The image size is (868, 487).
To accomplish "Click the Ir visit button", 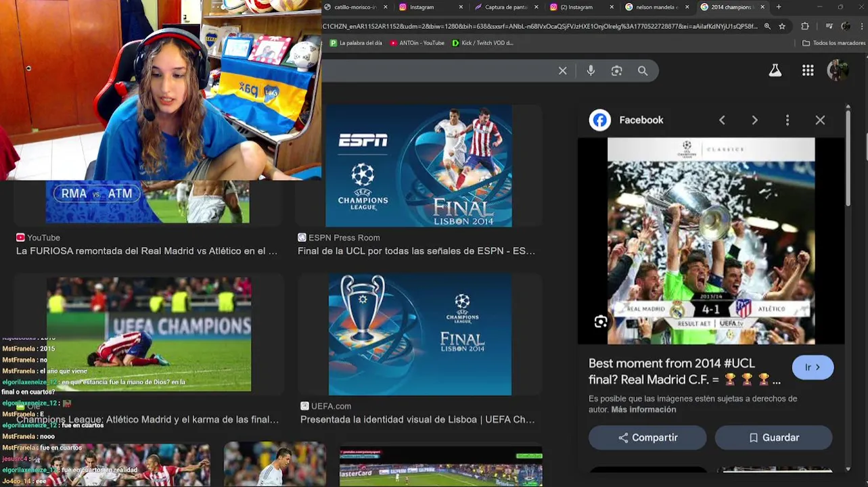I will click(813, 367).
